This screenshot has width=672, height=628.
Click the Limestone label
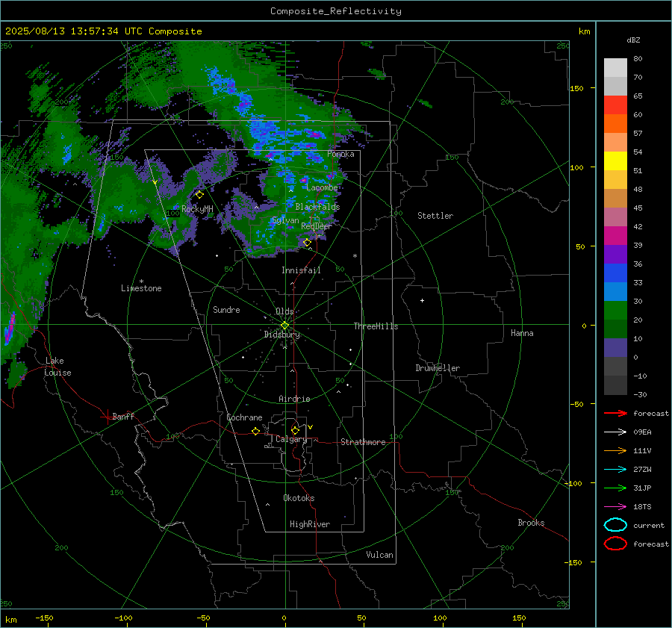click(141, 288)
